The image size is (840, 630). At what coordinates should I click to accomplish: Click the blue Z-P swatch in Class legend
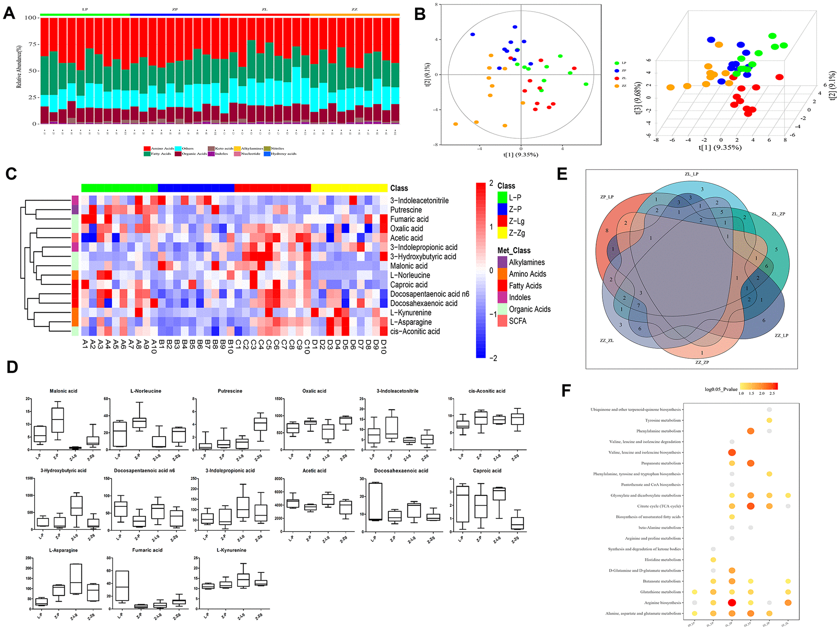[x=502, y=209]
